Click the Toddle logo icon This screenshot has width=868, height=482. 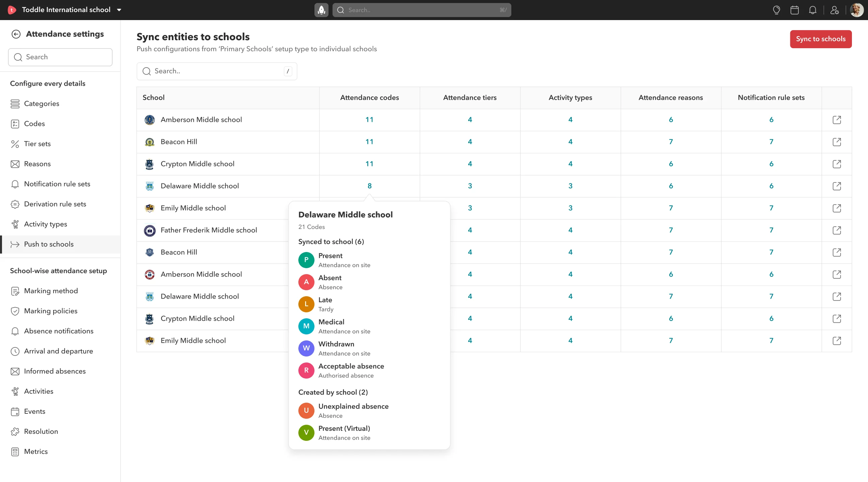coord(12,10)
